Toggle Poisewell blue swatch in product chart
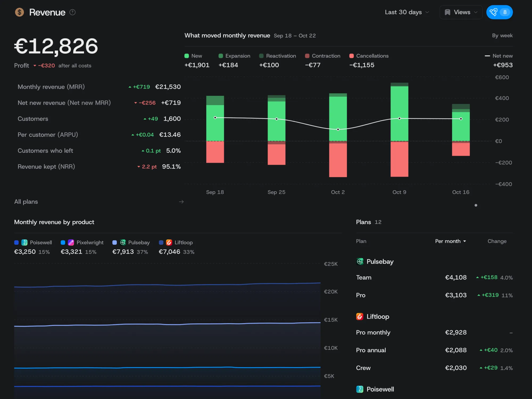 point(16,242)
